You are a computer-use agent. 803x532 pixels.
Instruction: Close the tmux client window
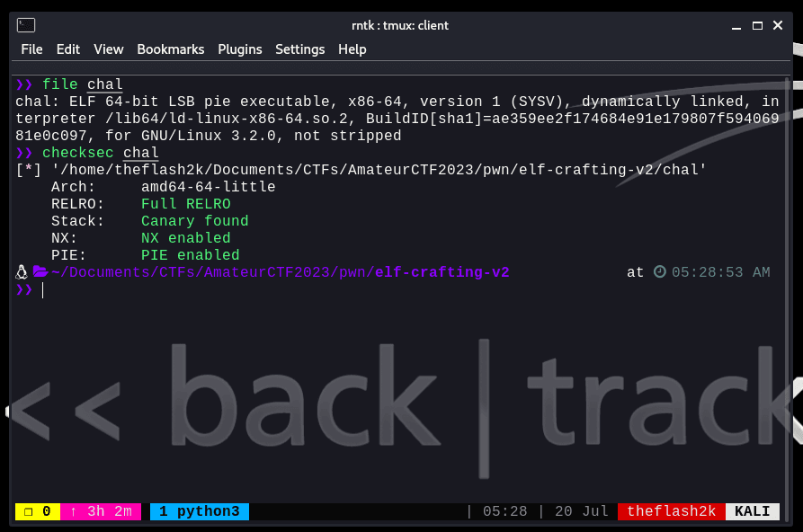[x=781, y=25]
